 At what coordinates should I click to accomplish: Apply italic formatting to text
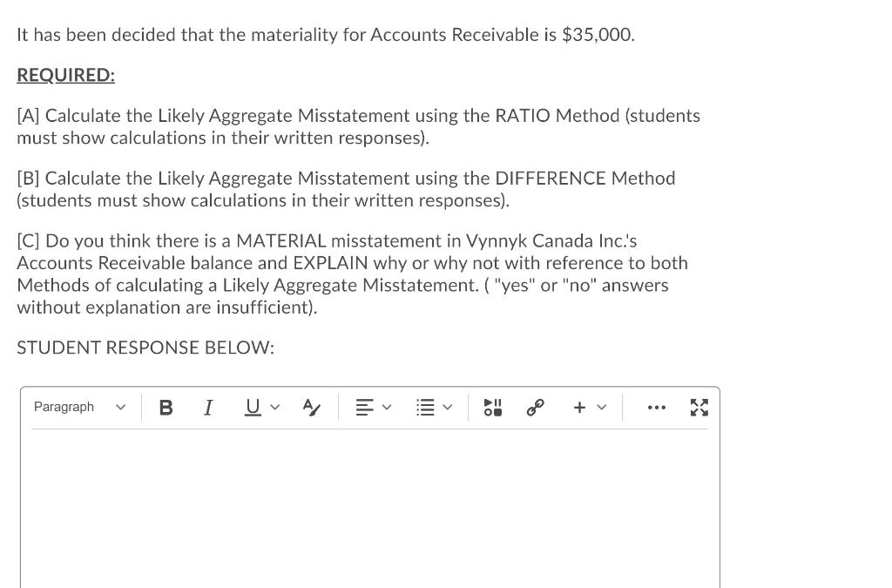point(208,407)
